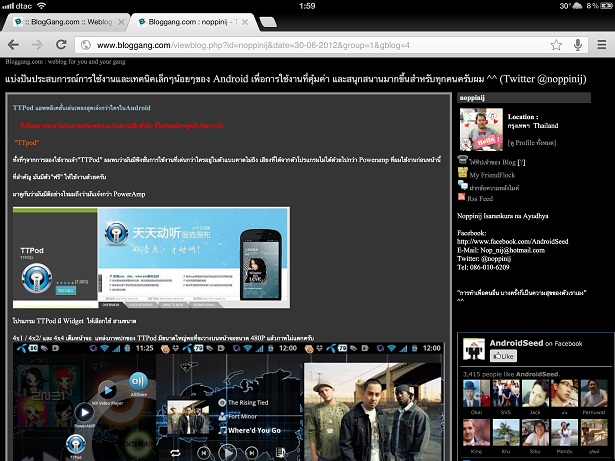The image size is (615, 461).
Task: Click the 8% battery indicator
Action: (x=600, y=6)
